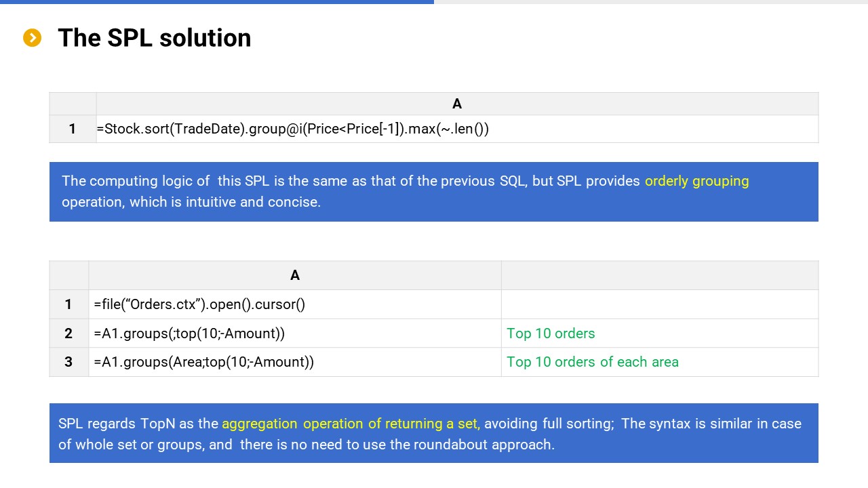The width and height of the screenshot is (868, 488).
Task: Click the empty cell right of the cursor() formula
Action: [x=659, y=304]
